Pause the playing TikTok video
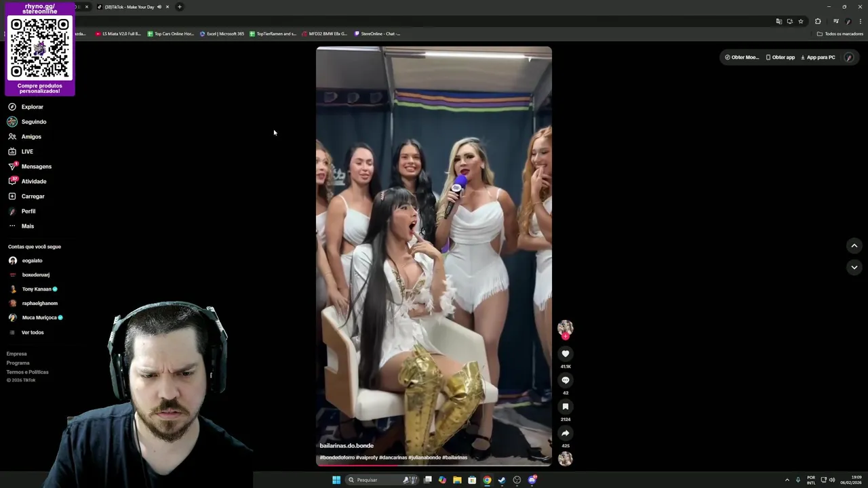 coord(434,256)
